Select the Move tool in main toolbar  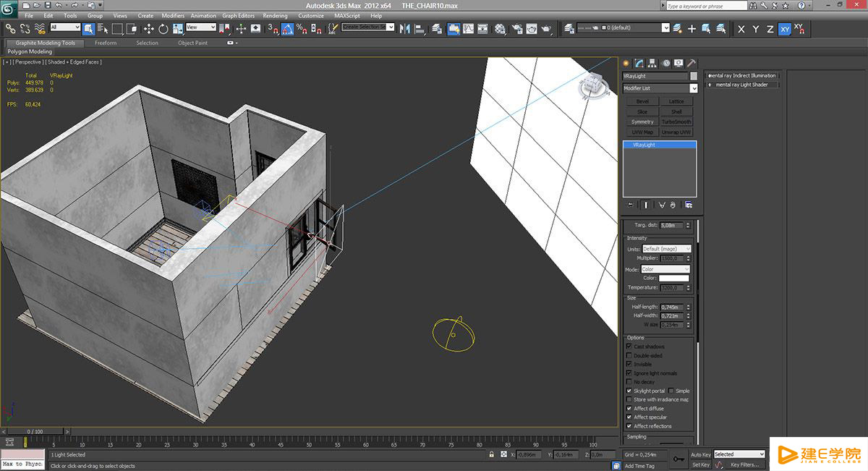tap(148, 29)
